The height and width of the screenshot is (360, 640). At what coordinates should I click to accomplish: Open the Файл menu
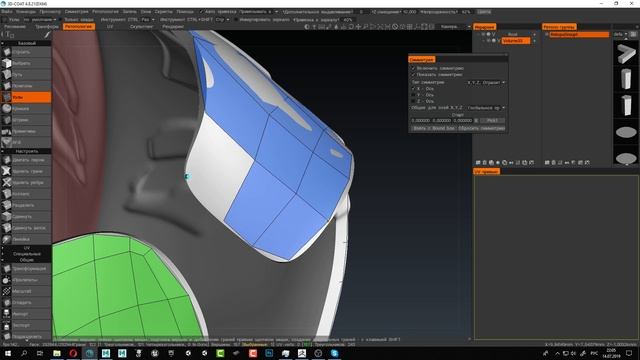pyautogui.click(x=7, y=12)
